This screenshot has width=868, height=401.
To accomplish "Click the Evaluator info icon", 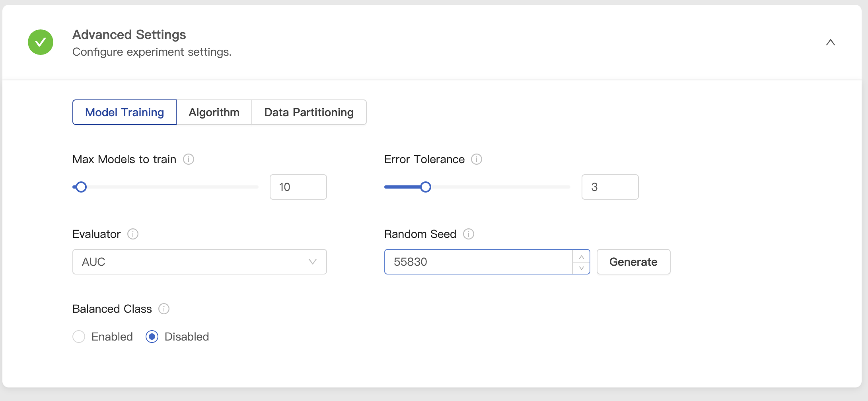I will click(133, 234).
